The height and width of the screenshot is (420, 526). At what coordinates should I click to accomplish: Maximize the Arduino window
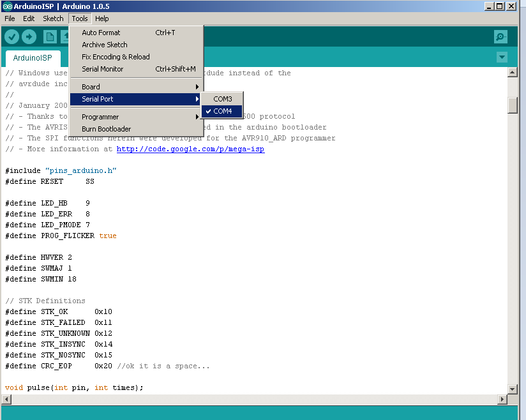[500, 6]
